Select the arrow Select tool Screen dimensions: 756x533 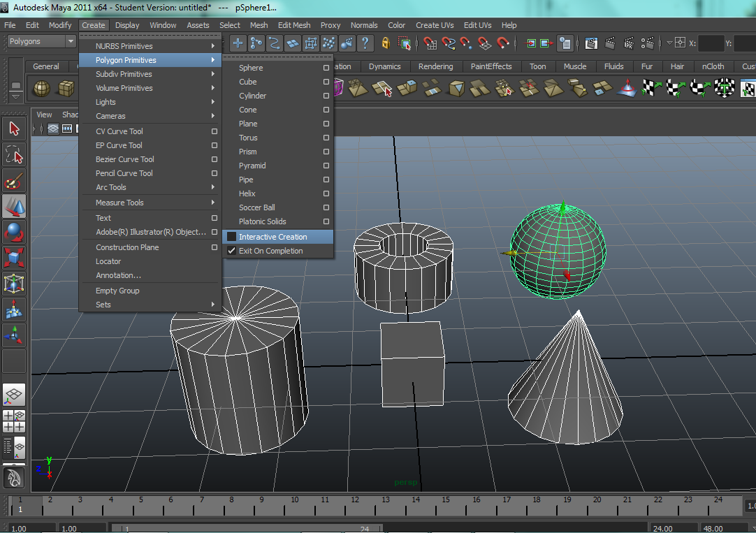(14, 129)
